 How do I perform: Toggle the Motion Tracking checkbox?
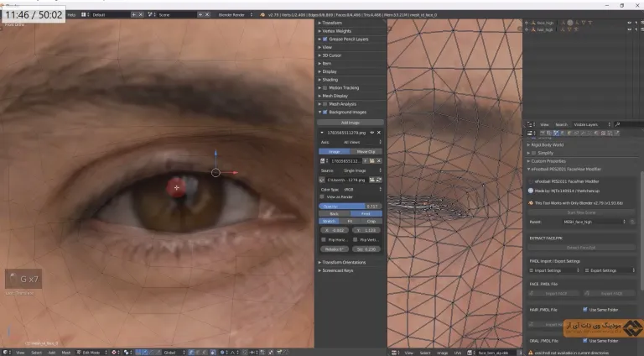click(x=325, y=87)
